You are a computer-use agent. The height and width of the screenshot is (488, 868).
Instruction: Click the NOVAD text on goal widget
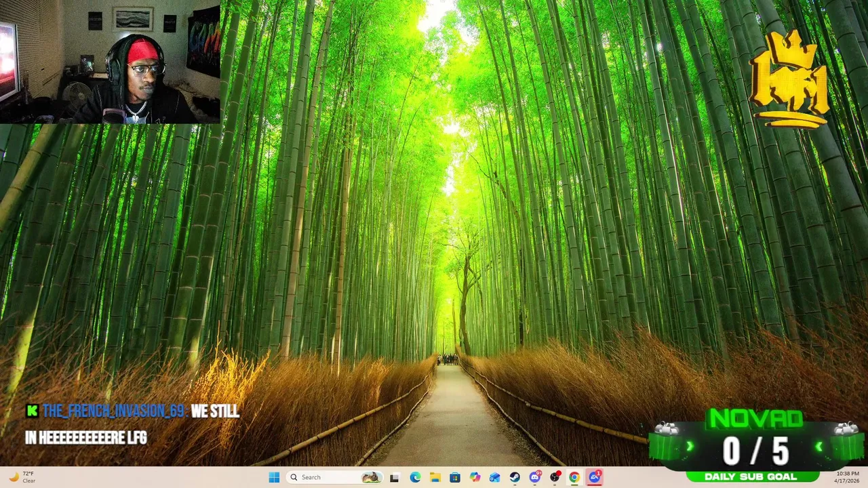755,420
